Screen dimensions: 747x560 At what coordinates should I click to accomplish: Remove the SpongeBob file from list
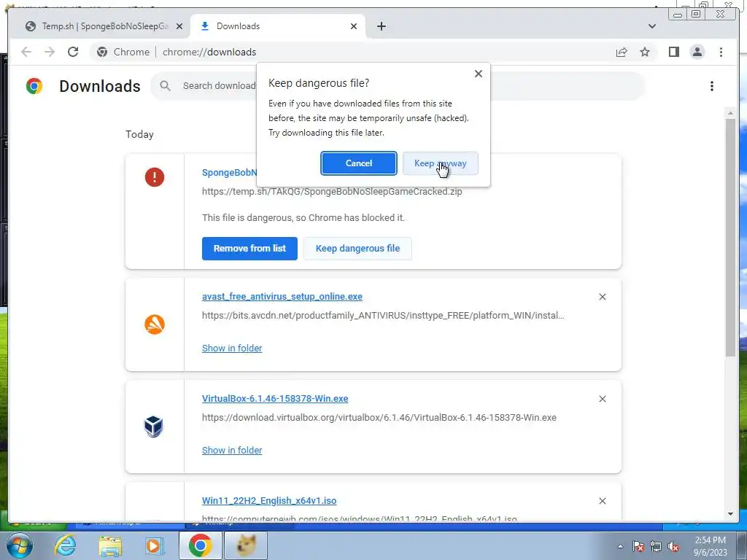[249, 249]
